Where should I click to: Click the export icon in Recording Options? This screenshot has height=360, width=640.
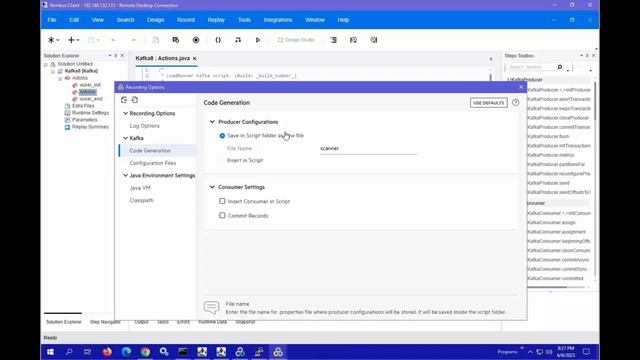tap(135, 100)
